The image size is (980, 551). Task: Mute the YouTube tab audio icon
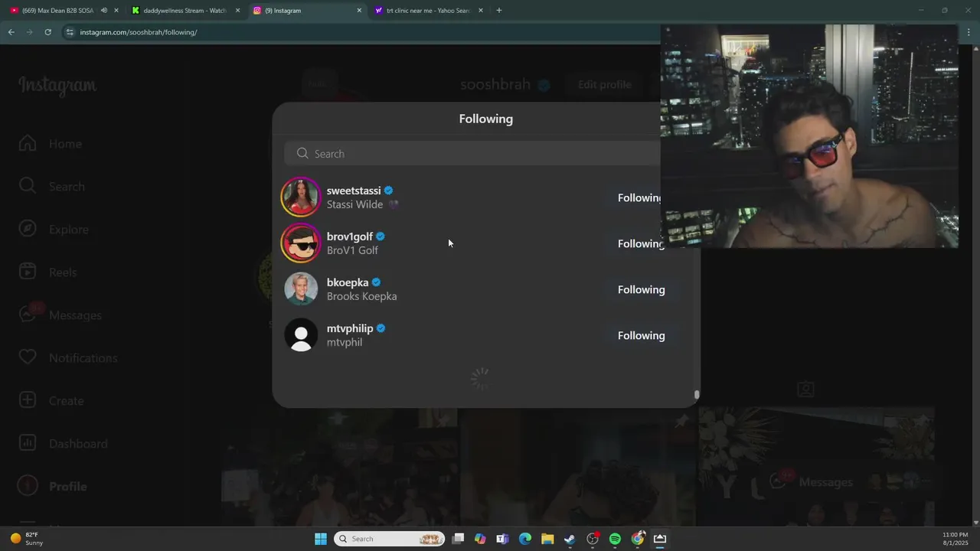pos(104,11)
